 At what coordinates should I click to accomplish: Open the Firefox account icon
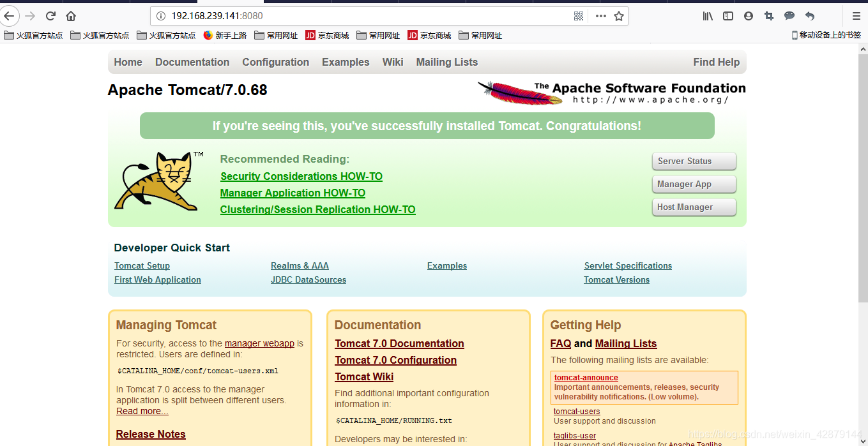749,16
